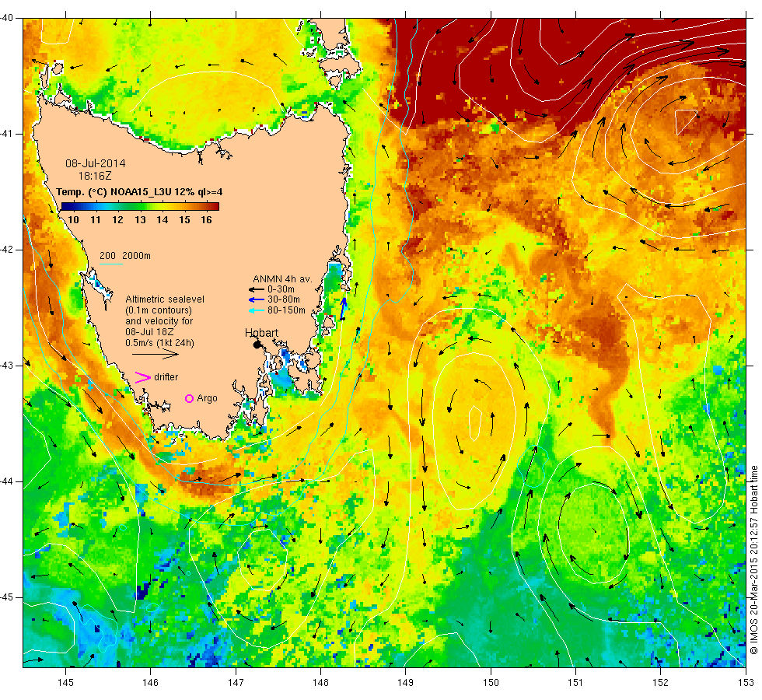Click the 145 longitude axis label
Image resolution: width=762 pixels, height=700 pixels.
click(65, 683)
